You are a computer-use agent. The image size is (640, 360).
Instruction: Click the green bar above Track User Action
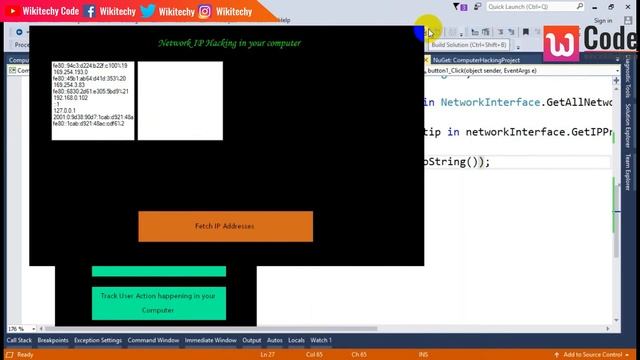pyautogui.click(x=159, y=271)
